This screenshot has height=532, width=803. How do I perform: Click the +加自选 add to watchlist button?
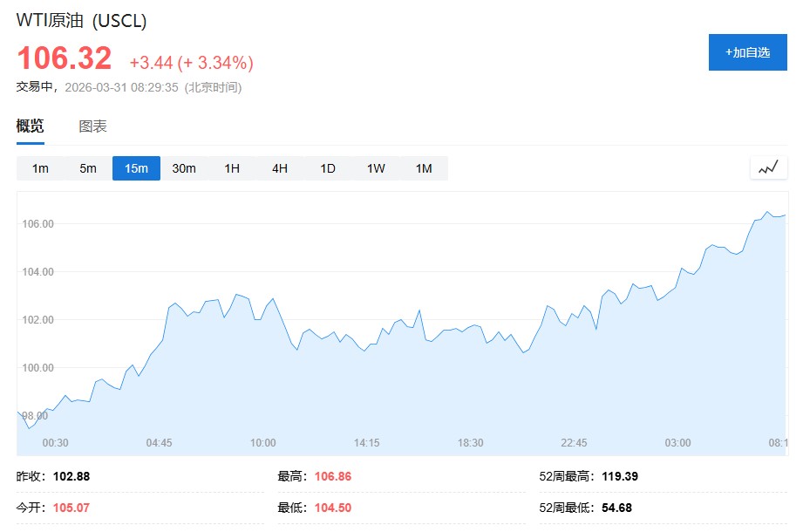click(x=747, y=52)
